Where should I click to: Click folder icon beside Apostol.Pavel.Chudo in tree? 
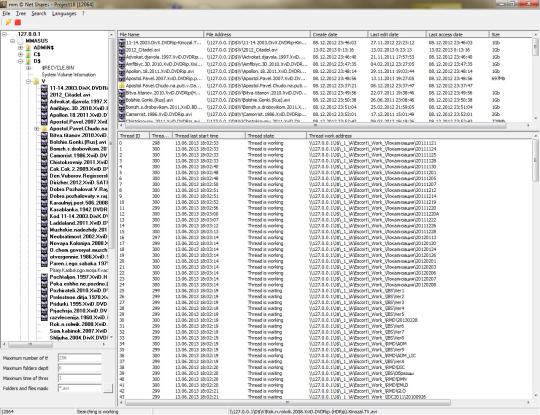click(x=44, y=128)
